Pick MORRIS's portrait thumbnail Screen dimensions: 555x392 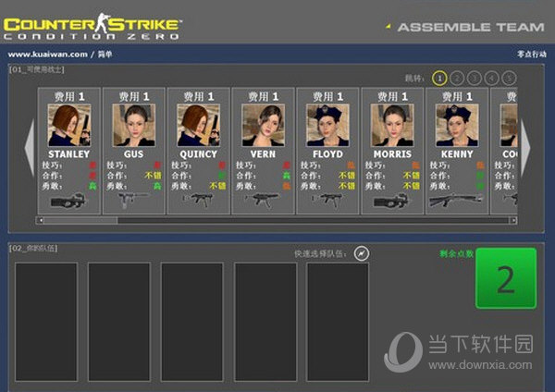point(392,125)
